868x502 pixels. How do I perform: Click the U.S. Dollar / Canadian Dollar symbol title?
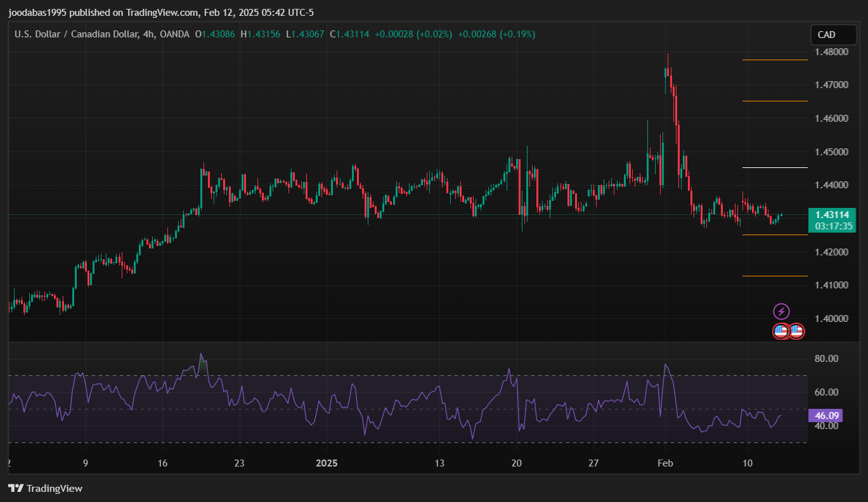[76, 34]
